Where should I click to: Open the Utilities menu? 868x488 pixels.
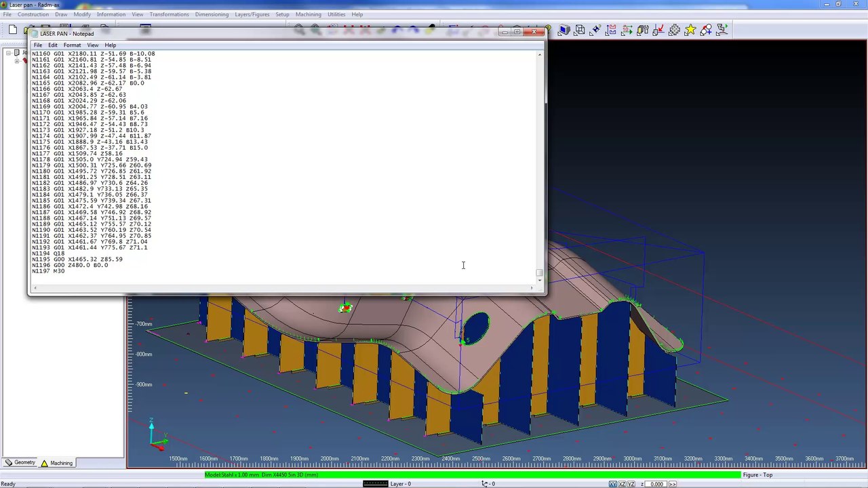[336, 14]
